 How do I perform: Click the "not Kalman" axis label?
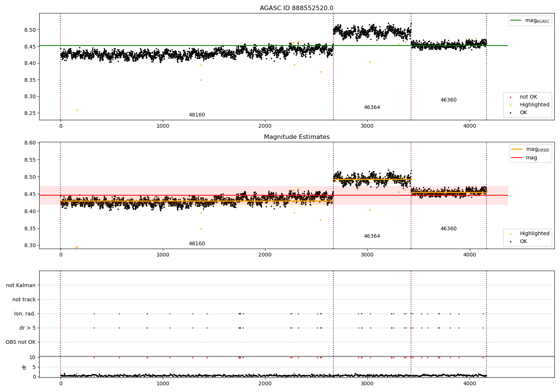click(x=21, y=286)
